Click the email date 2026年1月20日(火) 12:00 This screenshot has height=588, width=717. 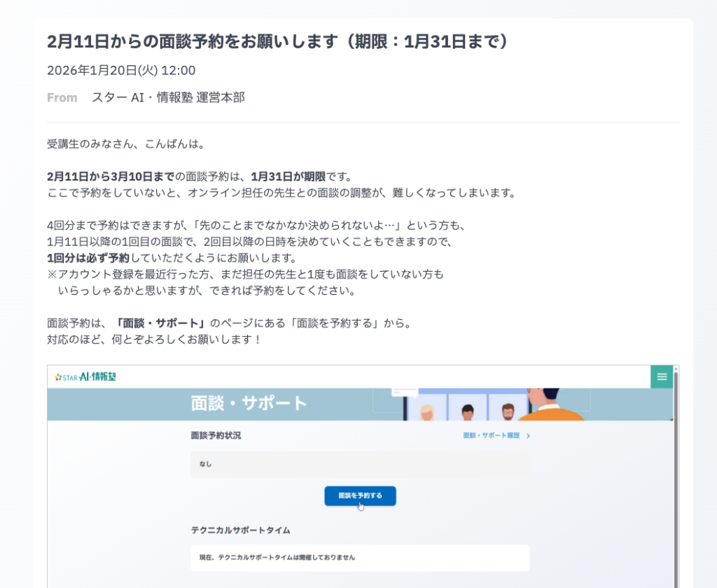(x=121, y=70)
